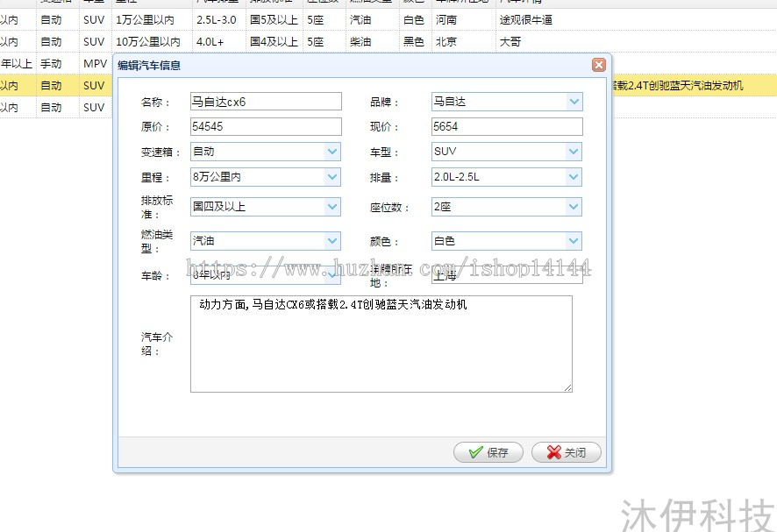
Task: Click the 北京 cell in table
Action: point(446,41)
